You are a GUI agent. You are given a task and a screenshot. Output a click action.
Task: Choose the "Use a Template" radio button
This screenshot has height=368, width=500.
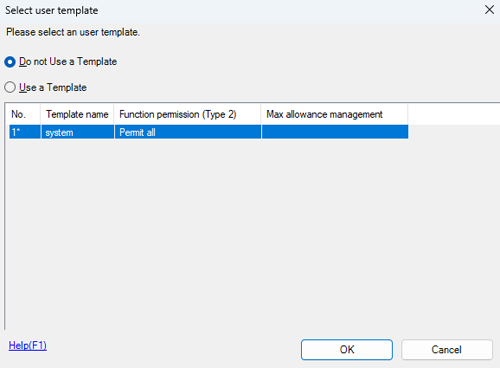10,87
